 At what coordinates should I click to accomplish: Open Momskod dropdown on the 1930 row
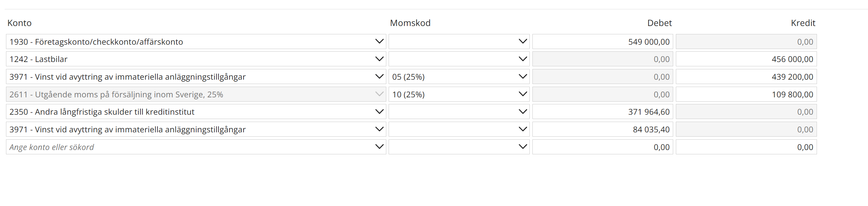(522, 41)
